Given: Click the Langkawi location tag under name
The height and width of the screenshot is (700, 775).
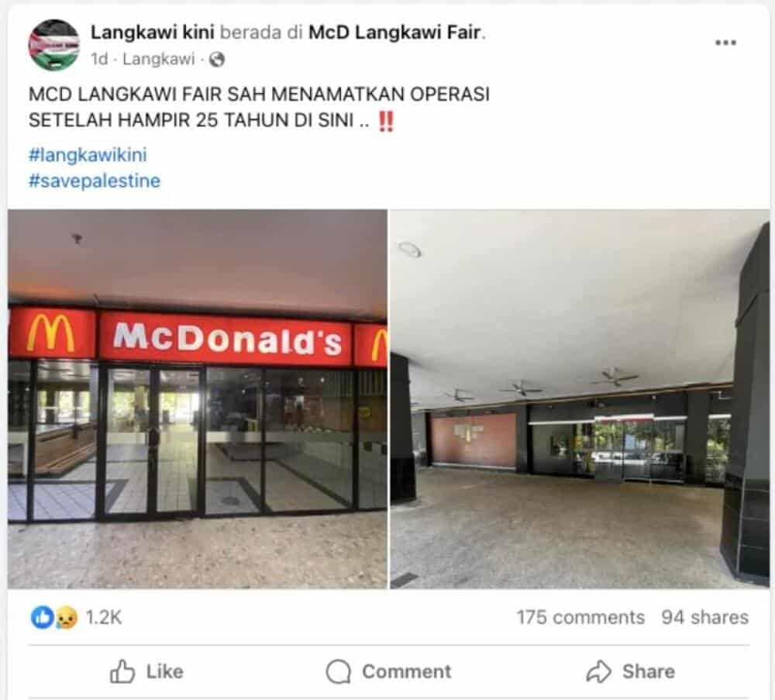Looking at the screenshot, I should point(159,60).
